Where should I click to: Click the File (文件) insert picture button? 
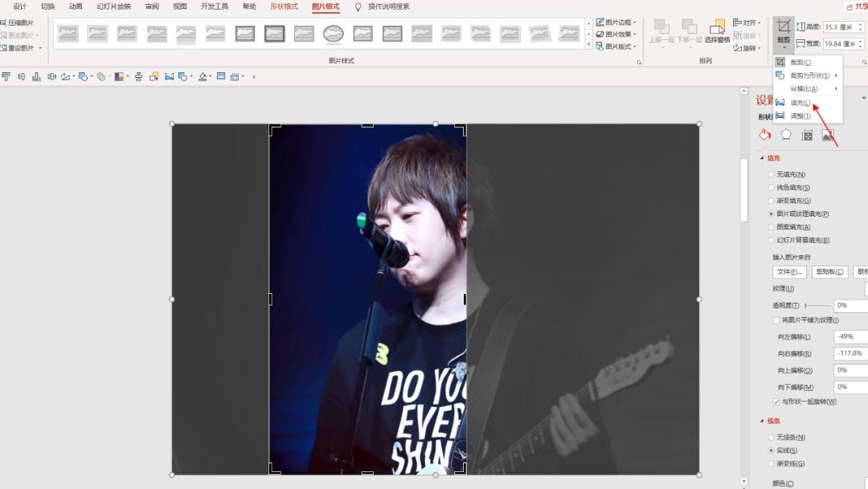click(x=789, y=272)
